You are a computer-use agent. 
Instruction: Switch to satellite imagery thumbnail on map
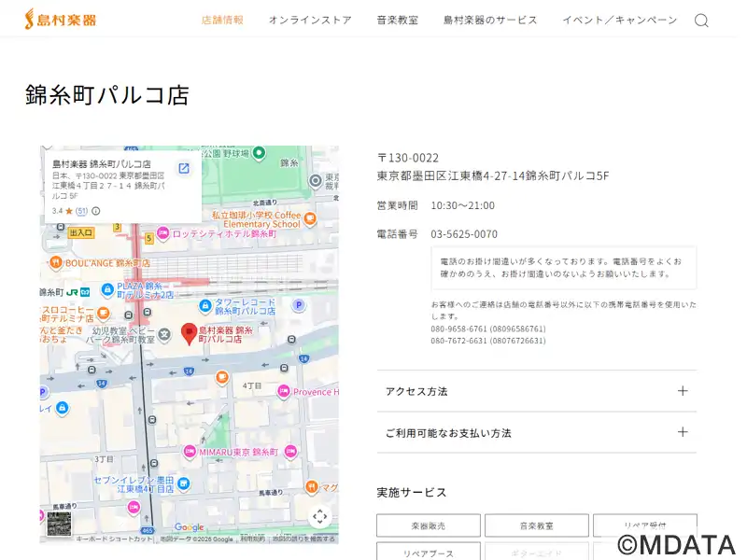59,524
